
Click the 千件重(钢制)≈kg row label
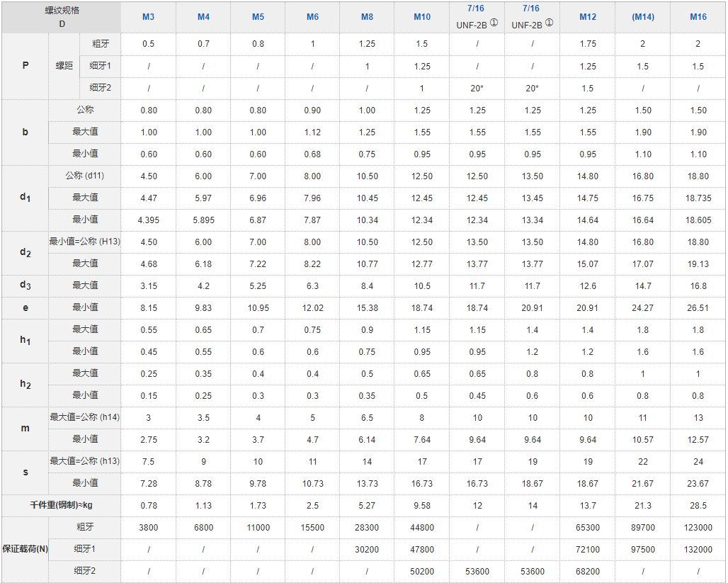click(62, 505)
